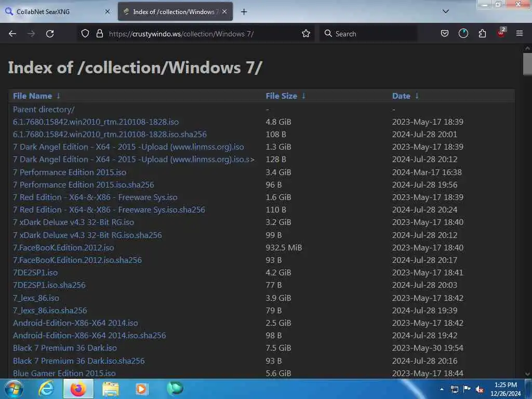Select the Index of /collection/Windows 7 tab

(x=175, y=11)
